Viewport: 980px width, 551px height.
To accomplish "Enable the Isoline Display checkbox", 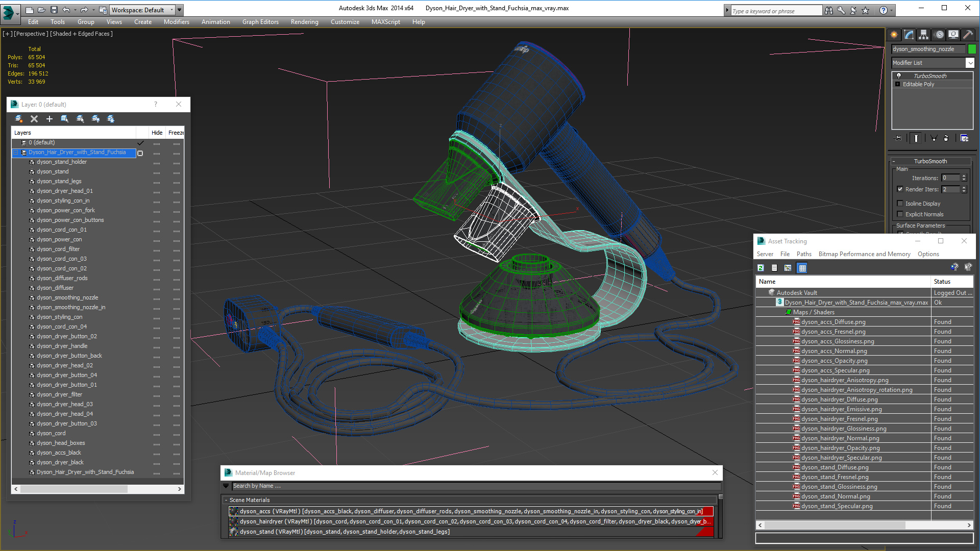I will click(900, 204).
